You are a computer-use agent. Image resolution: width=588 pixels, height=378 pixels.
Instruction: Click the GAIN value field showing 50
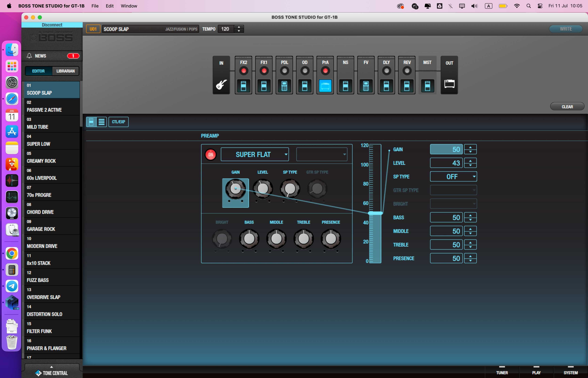tap(446, 149)
